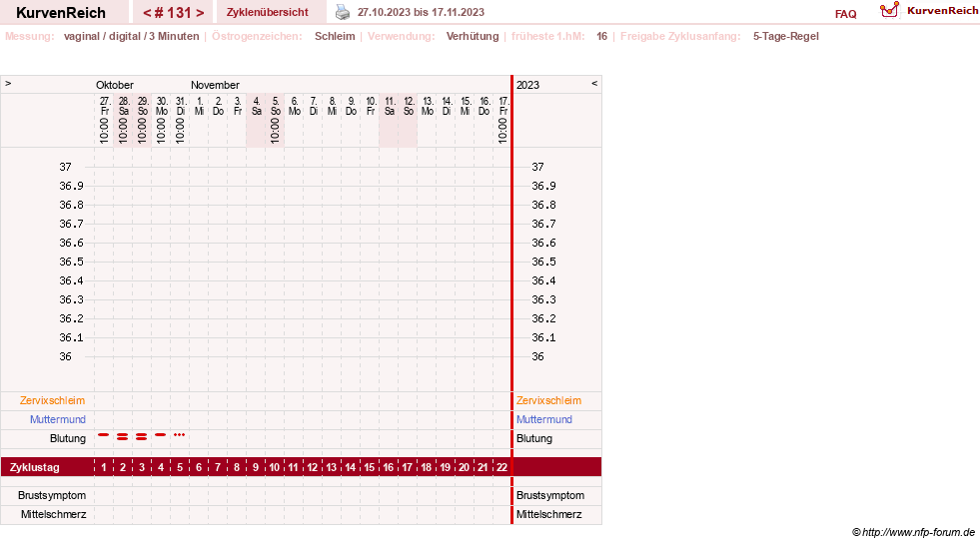980x544 pixels.
Task: Select the bleeding mark on cycle day 1
Action: [x=104, y=434]
